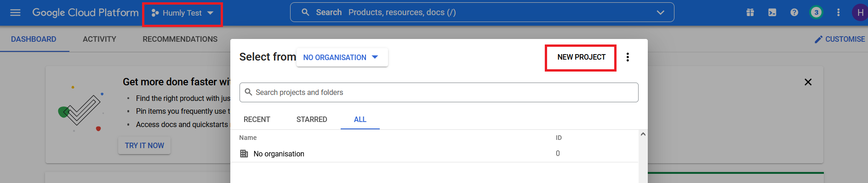Click the organisation ID value 0
This screenshot has height=183, width=868.
tap(558, 154)
